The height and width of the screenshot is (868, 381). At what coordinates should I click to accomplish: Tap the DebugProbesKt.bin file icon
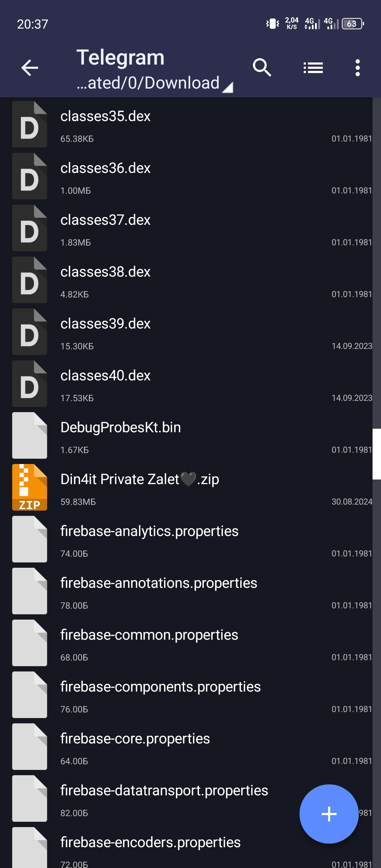tap(30, 435)
